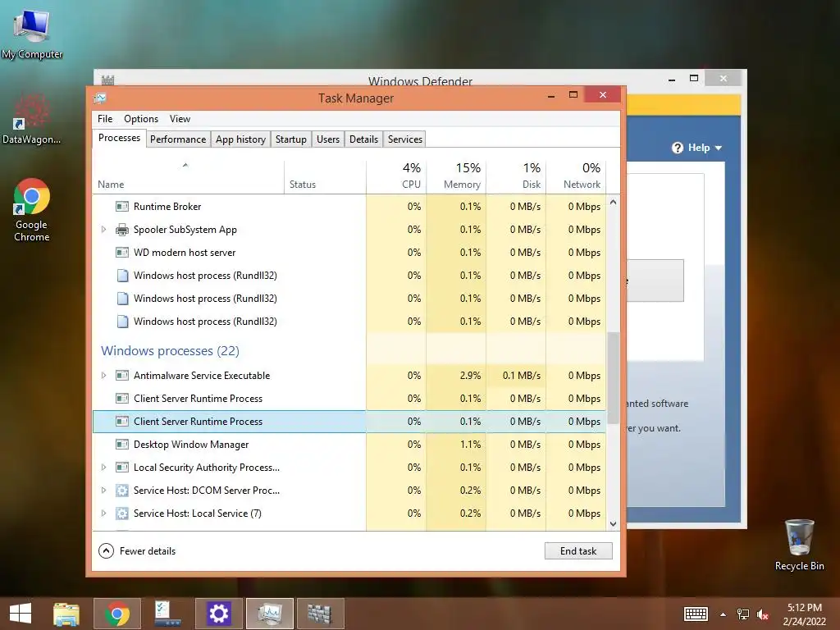This screenshot has width=840, height=630.
Task: Open the Help dropdown arrow in Windows Defender
Action: (x=719, y=148)
